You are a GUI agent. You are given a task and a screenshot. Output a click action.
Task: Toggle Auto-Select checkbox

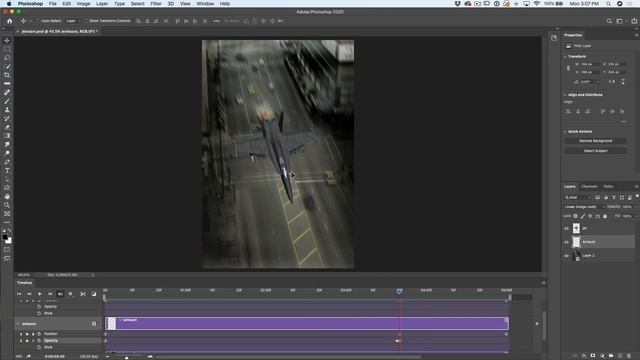39,21
